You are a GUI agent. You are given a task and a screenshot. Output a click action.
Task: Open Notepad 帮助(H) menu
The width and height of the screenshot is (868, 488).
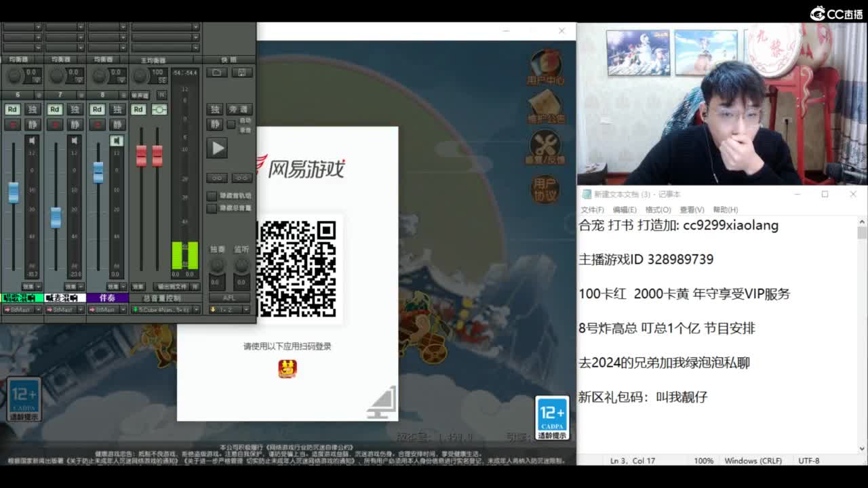726,209
